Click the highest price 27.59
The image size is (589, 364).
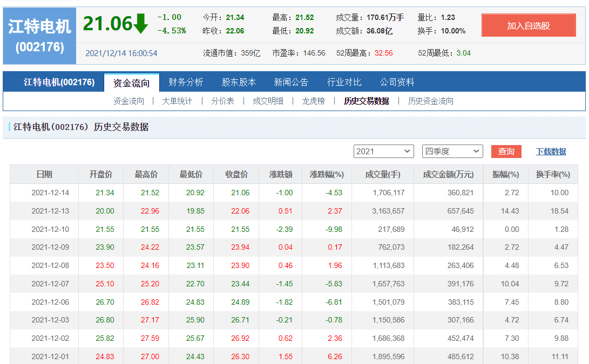[150, 339]
